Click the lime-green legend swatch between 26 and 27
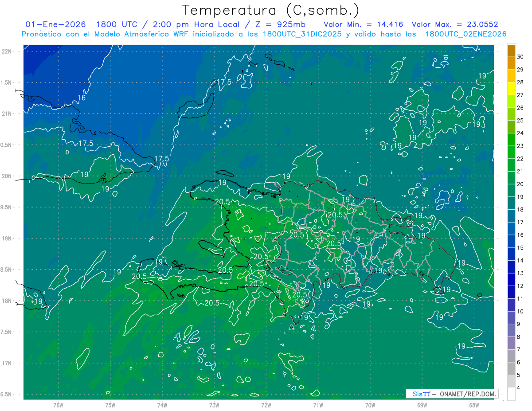Screen dimensions: 532x411 pos(511,102)
